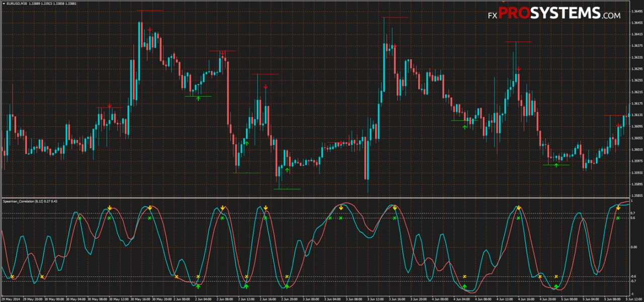Click price scale label 1.36495
644x302 pixels.
pyautogui.click(x=636, y=11)
